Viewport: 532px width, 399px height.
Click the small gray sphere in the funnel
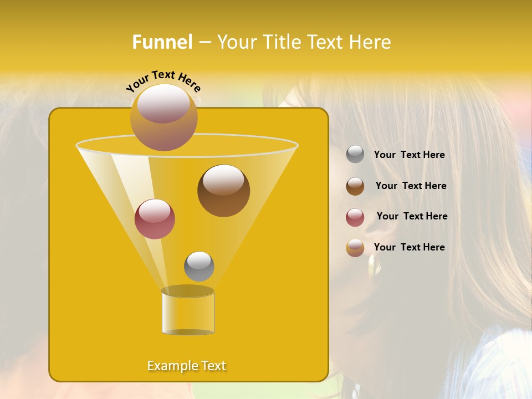tap(199, 267)
